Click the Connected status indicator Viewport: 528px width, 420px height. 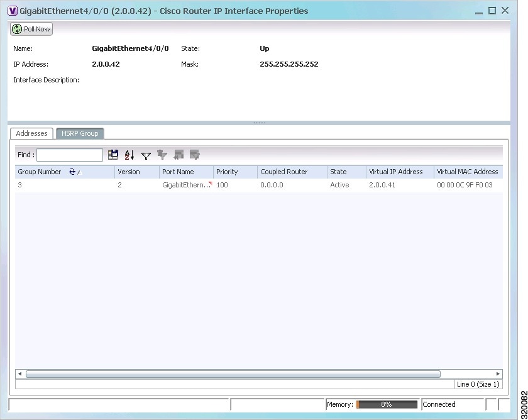[439, 404]
